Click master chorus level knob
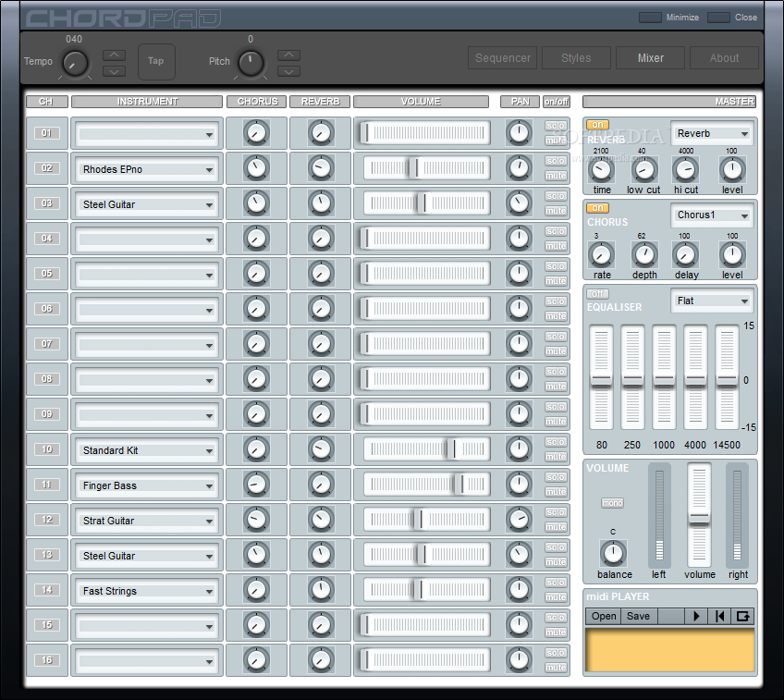Viewport: 784px width, 700px height. point(732,255)
